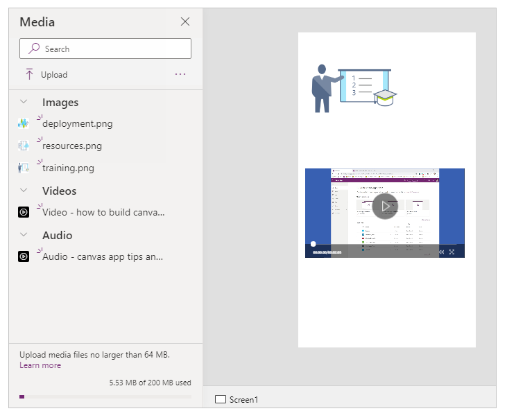This screenshot has height=420, width=507.
Task: Click the video fullscreen icon
Action: [452, 252]
